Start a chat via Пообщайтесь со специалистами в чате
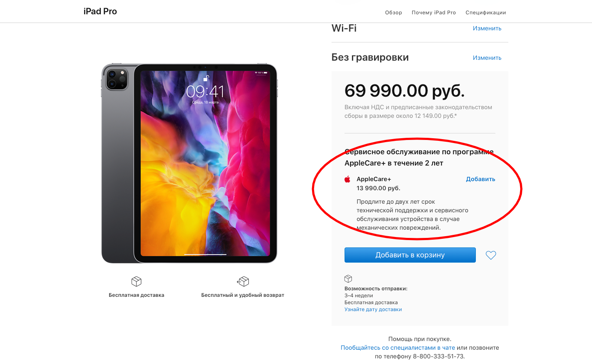The image size is (592, 364). tap(398, 348)
